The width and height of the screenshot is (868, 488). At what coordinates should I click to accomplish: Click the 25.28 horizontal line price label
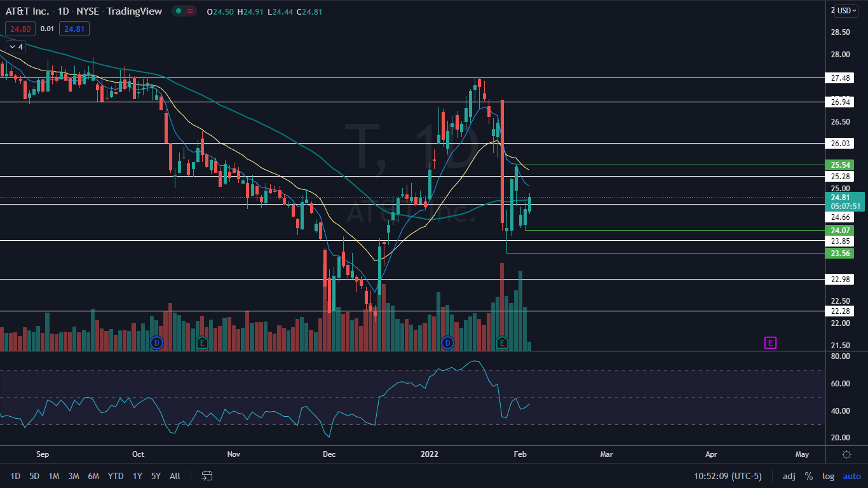(x=841, y=176)
